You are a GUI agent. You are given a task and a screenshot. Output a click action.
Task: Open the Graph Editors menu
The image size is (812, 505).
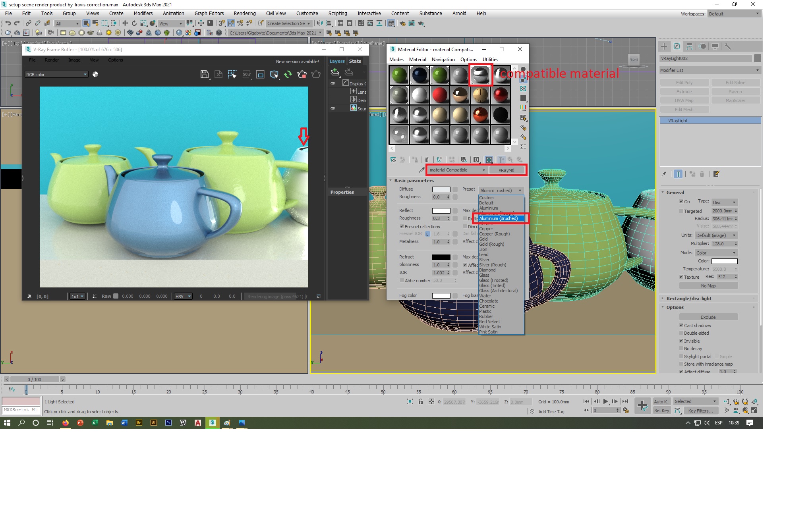point(209,13)
